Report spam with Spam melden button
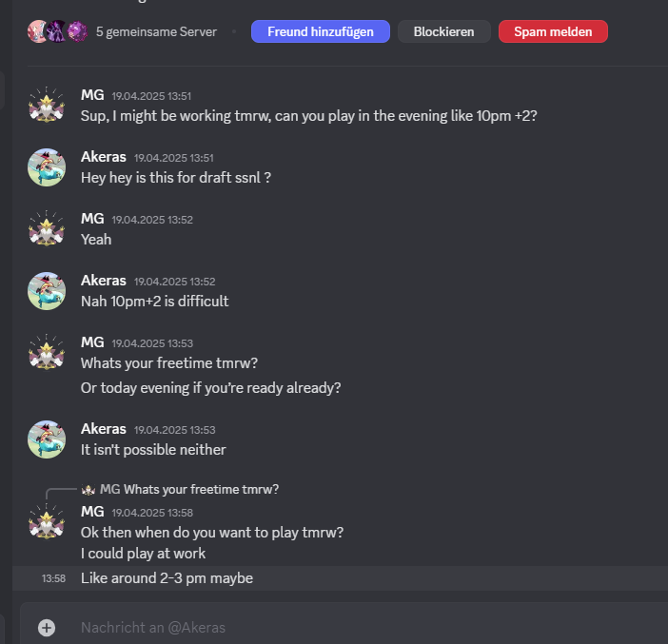 pyautogui.click(x=553, y=31)
